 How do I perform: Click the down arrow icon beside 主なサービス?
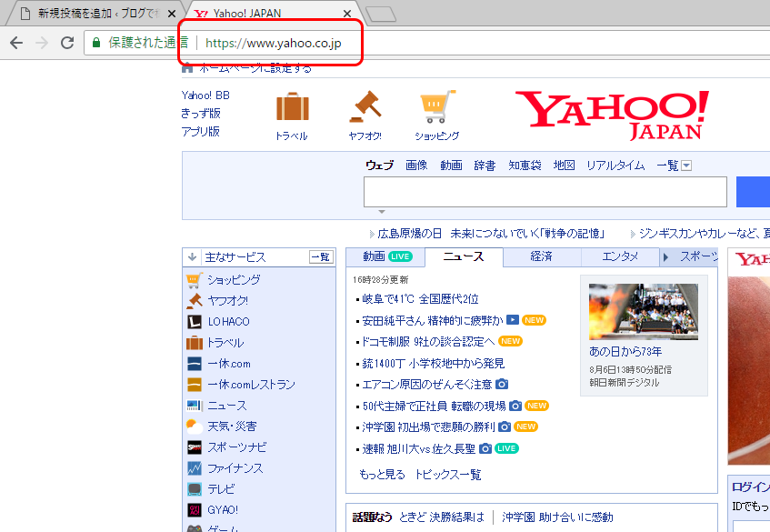click(x=193, y=257)
